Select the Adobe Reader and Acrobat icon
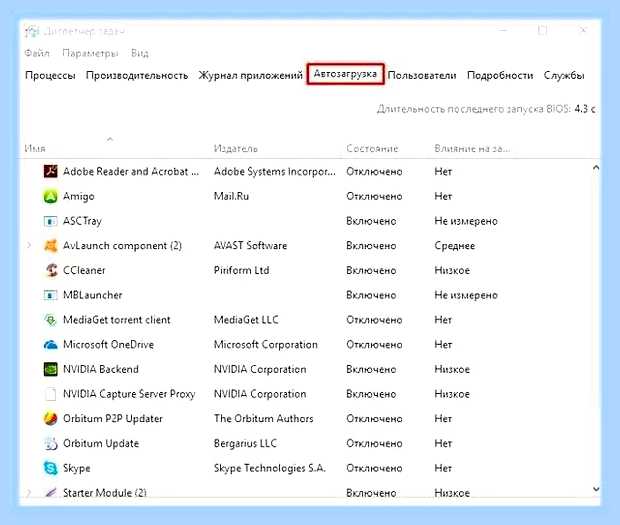The image size is (620, 525). pos(50,172)
